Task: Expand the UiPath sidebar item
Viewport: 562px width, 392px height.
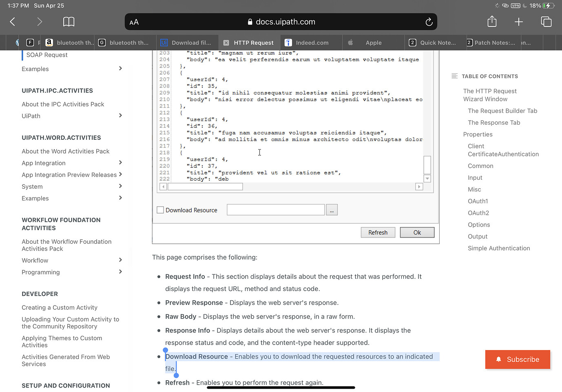Action: tap(120, 115)
